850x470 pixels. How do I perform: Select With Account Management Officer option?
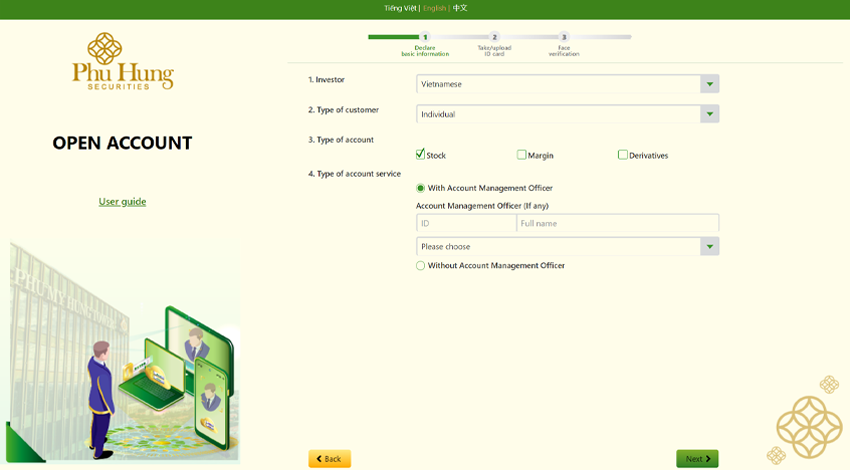coord(421,188)
